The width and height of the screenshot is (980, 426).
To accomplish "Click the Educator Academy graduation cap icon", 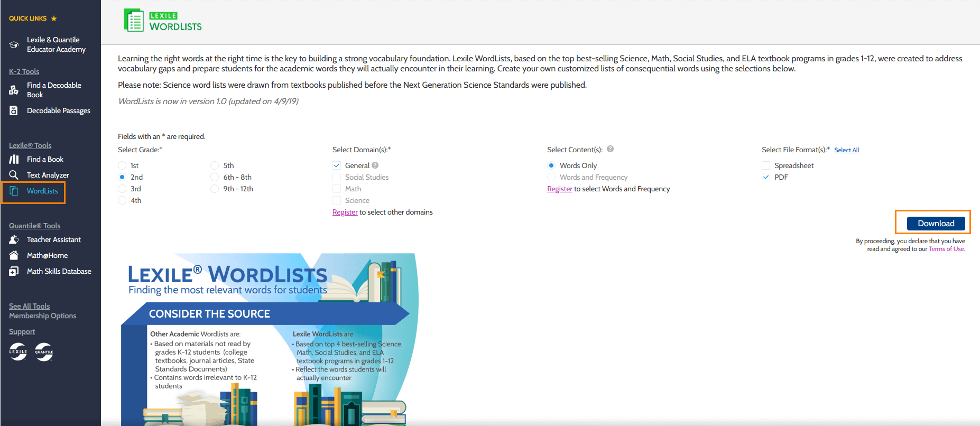I will pos(14,45).
